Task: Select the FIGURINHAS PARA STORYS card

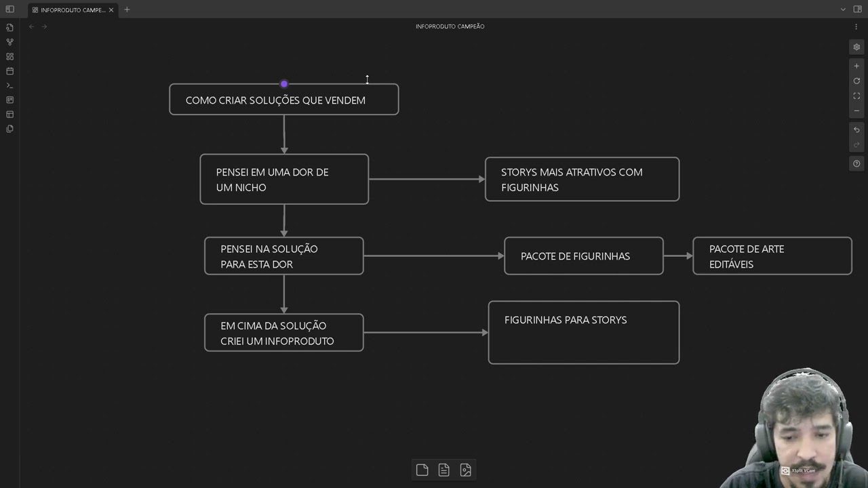Action: 584,332
